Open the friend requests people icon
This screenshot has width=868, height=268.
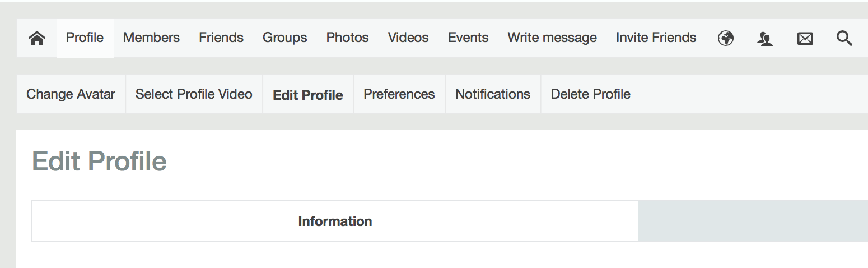coord(765,38)
